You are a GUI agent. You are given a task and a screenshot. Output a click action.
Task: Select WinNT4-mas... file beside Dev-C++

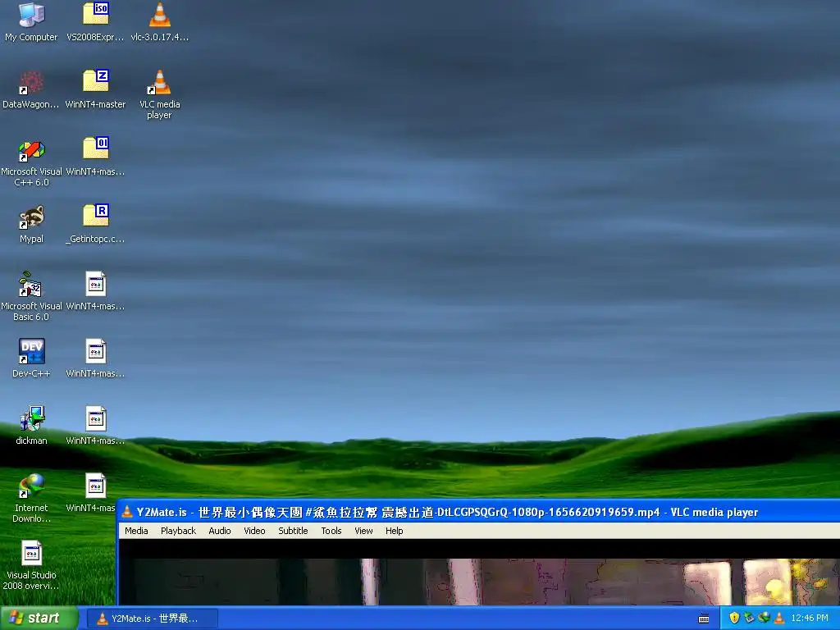coord(95,358)
